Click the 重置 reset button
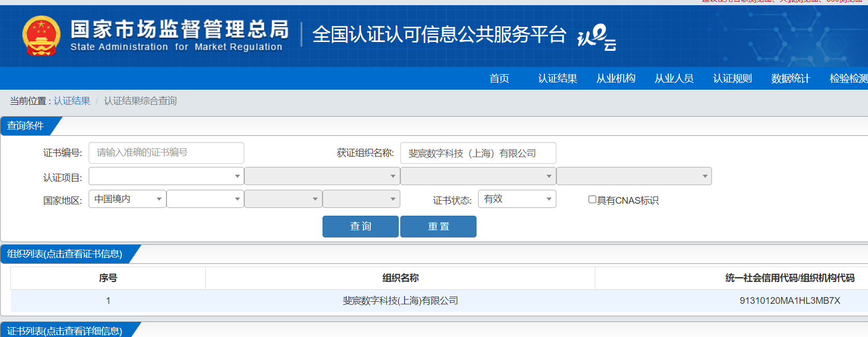Screen dimensions: 868x337 point(438,227)
